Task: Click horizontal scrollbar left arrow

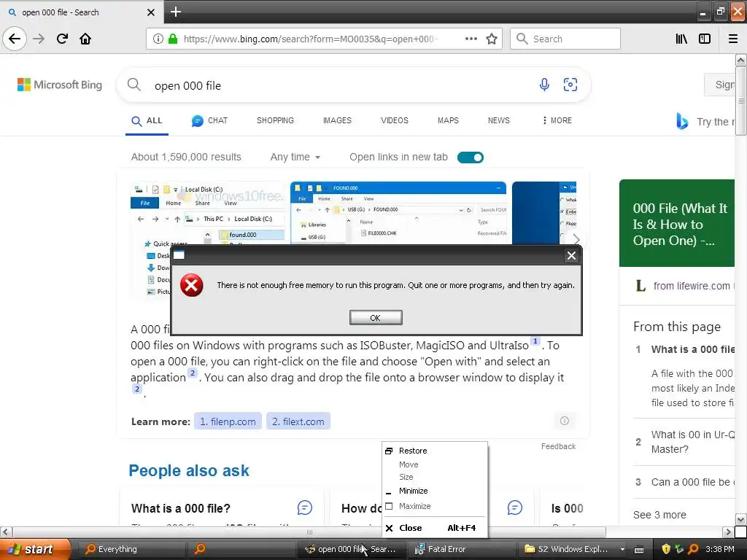Action: pyautogui.click(x=5, y=532)
